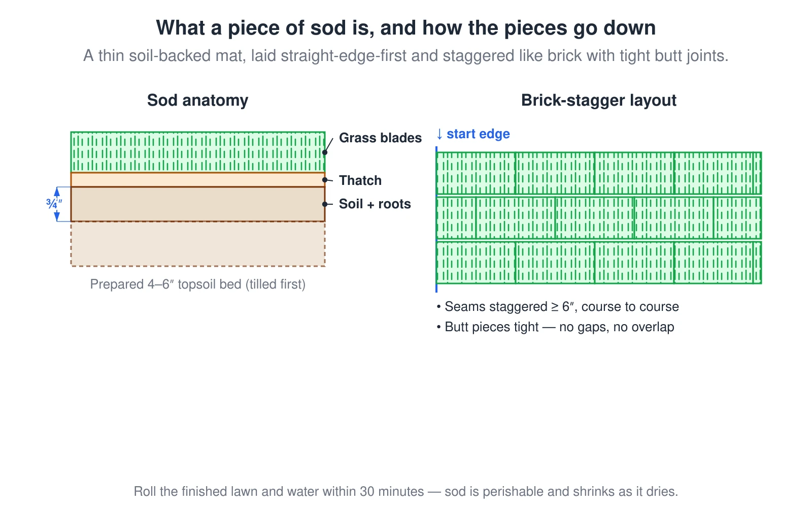Click the ¾″ thickness dimension arrow
Image resolution: width=812 pixels, height=508 pixels.
pos(56,204)
